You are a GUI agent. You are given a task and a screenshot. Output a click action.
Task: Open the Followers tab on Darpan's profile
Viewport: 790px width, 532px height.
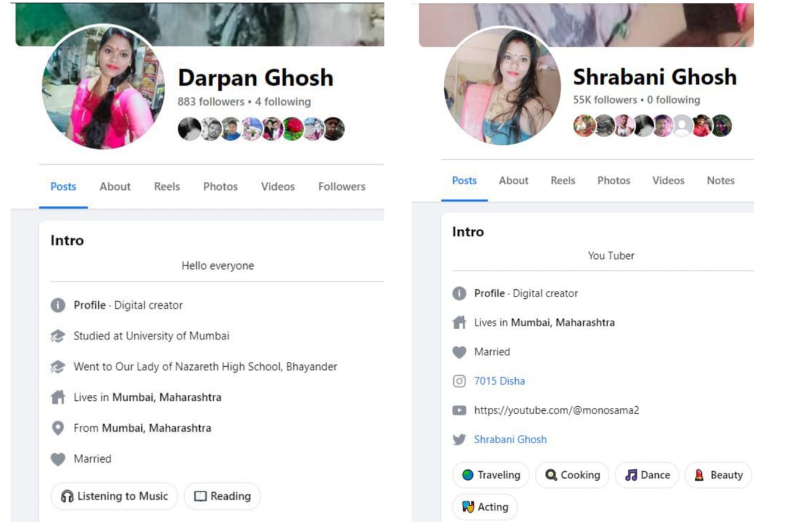pyautogui.click(x=342, y=187)
